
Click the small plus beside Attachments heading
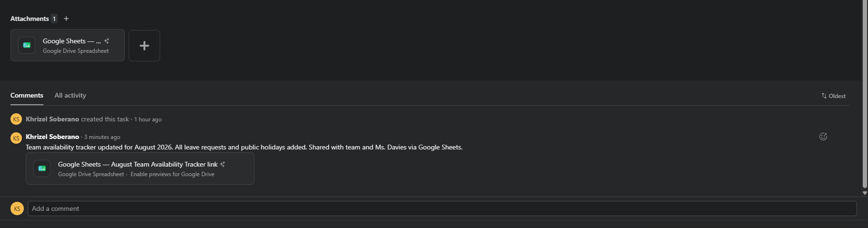tap(66, 19)
